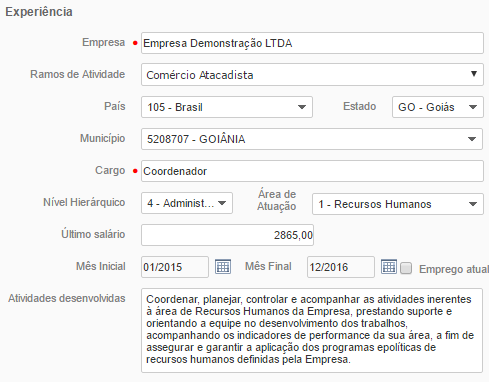
Task: Focus the Último salário input field
Action: point(227,235)
